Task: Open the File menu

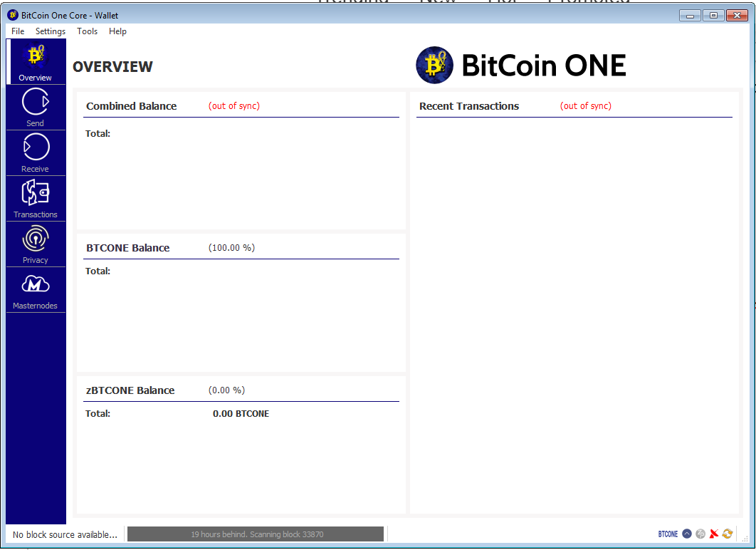Action: (18, 31)
